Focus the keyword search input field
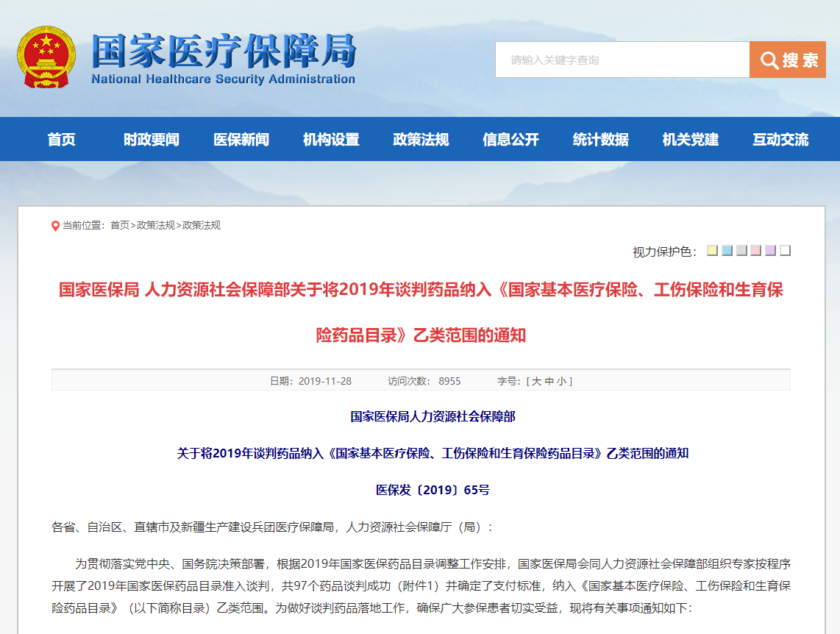 point(622,60)
